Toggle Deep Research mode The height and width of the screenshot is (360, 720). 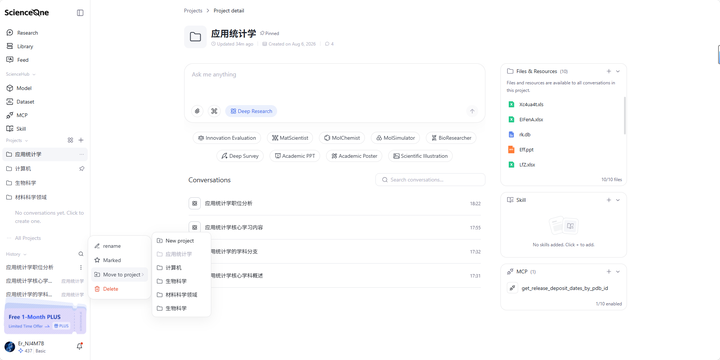pos(251,111)
